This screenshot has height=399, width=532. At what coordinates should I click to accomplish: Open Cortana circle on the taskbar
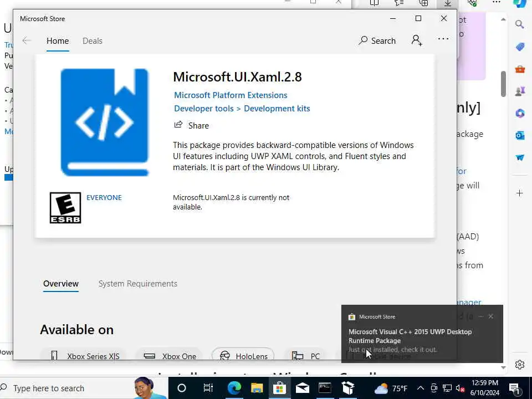point(182,388)
